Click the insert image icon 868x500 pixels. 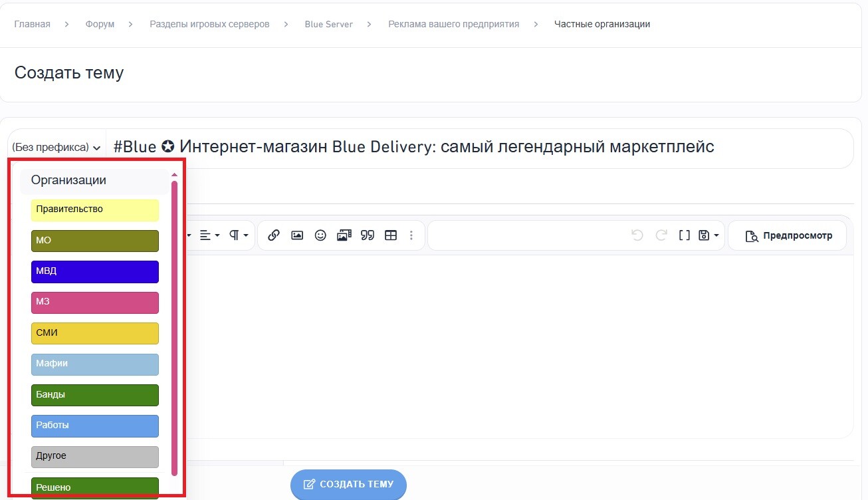tap(297, 235)
